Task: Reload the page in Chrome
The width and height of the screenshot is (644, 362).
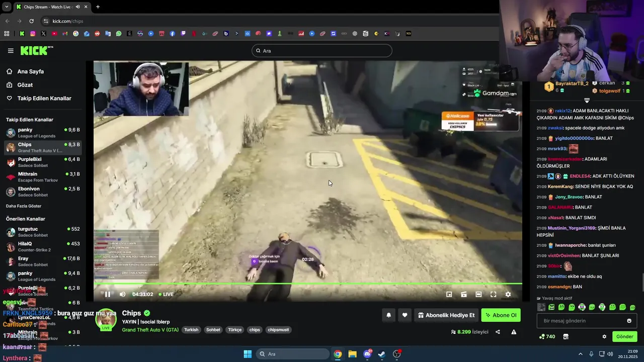Action: click(x=31, y=21)
